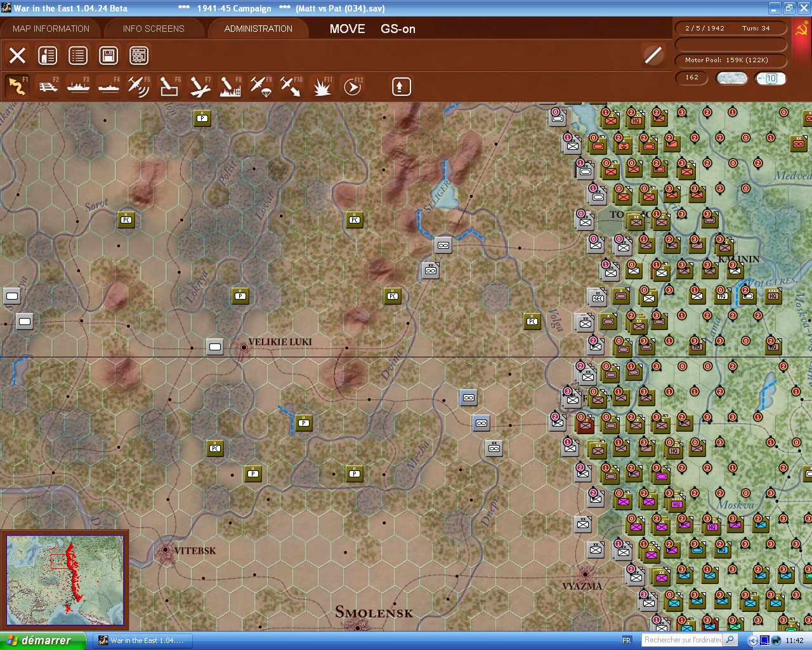Select the F10 air transfer mode icon
This screenshot has width=812, height=650.
[x=291, y=86]
